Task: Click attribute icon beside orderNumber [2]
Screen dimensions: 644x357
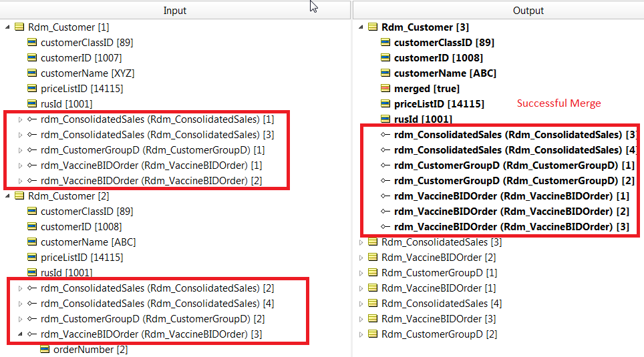Action: click(45, 349)
